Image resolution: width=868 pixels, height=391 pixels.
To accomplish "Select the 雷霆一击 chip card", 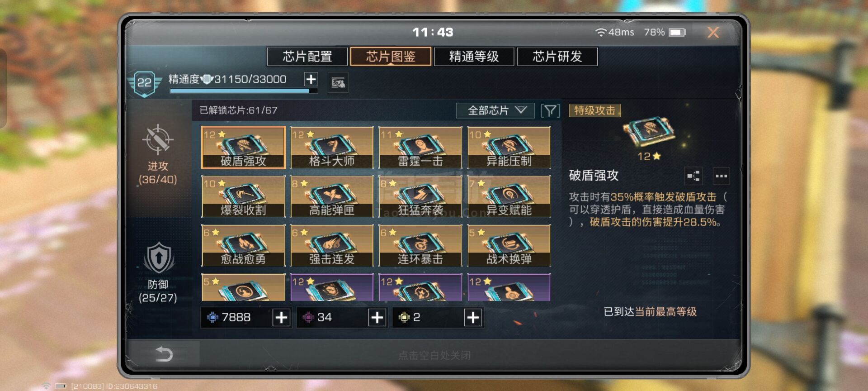I will click(x=420, y=148).
